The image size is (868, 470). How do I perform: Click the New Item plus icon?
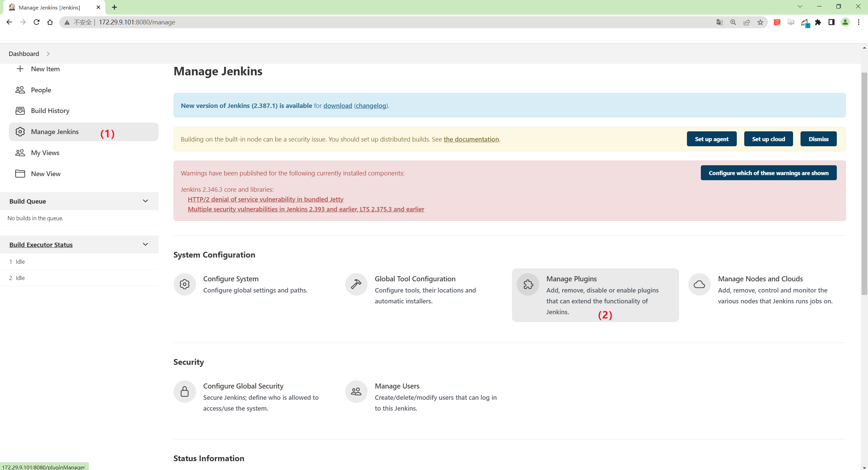(20, 69)
